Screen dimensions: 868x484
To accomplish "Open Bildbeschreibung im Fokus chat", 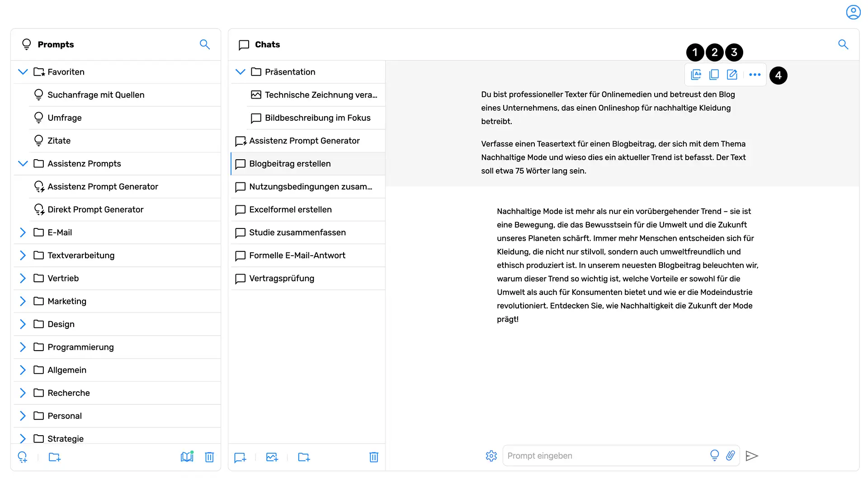I will [316, 118].
